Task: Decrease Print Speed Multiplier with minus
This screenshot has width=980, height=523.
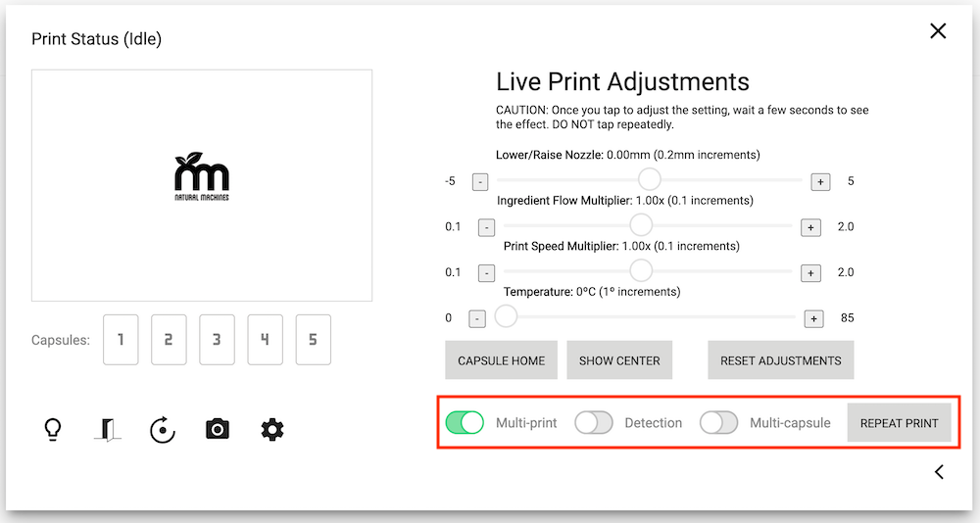Action: pos(486,273)
